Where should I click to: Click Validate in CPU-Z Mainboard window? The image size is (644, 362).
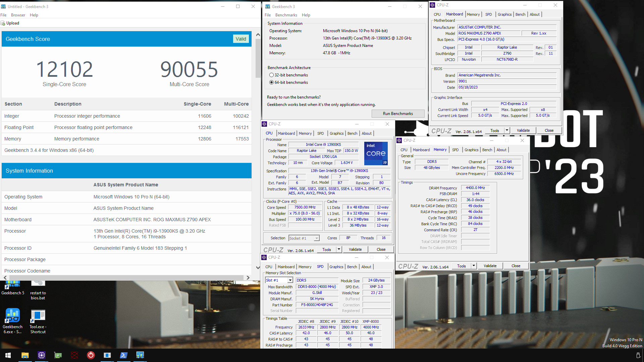click(x=523, y=130)
